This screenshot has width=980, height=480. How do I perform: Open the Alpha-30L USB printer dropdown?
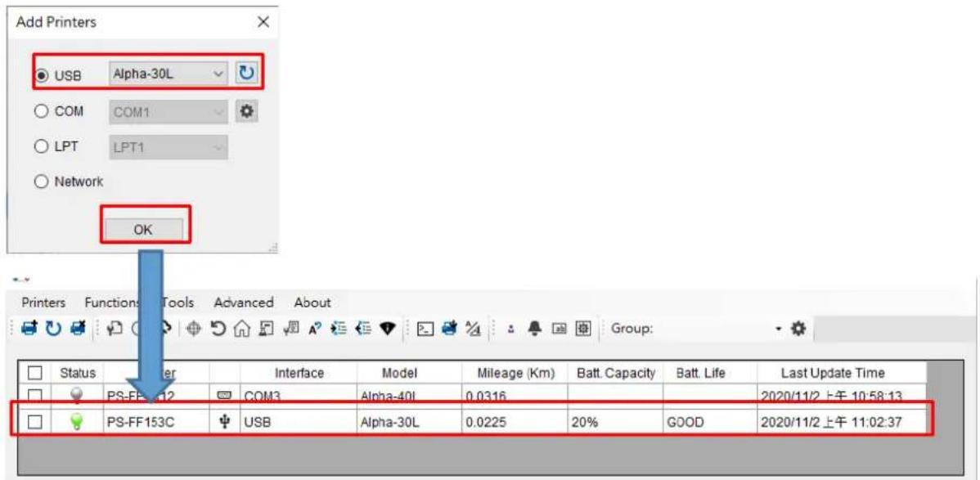169,74
